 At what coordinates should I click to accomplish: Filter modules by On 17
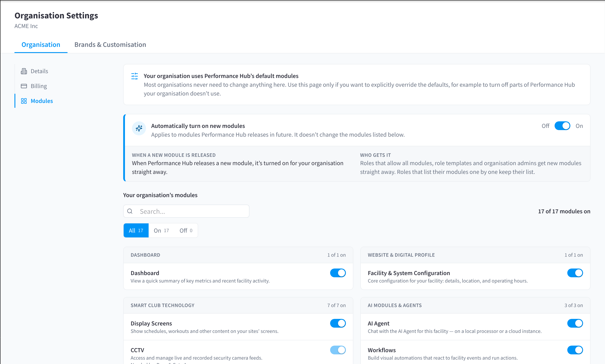[161, 230]
